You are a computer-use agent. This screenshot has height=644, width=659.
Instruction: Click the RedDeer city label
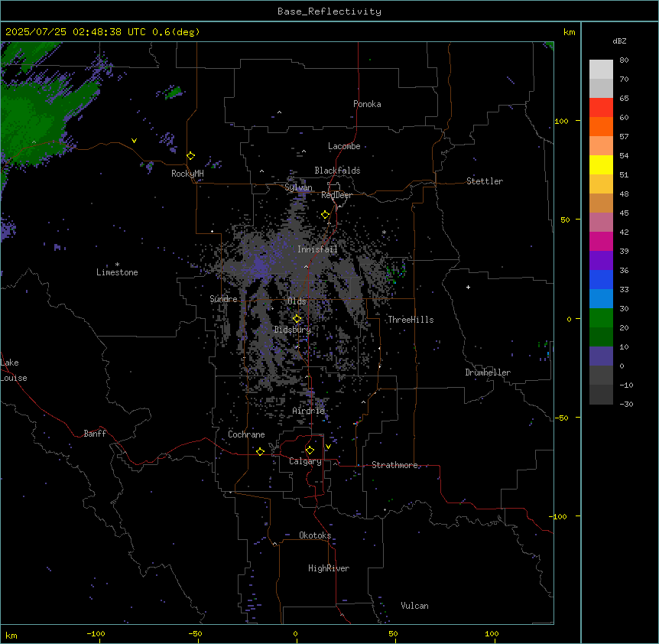pyautogui.click(x=336, y=195)
